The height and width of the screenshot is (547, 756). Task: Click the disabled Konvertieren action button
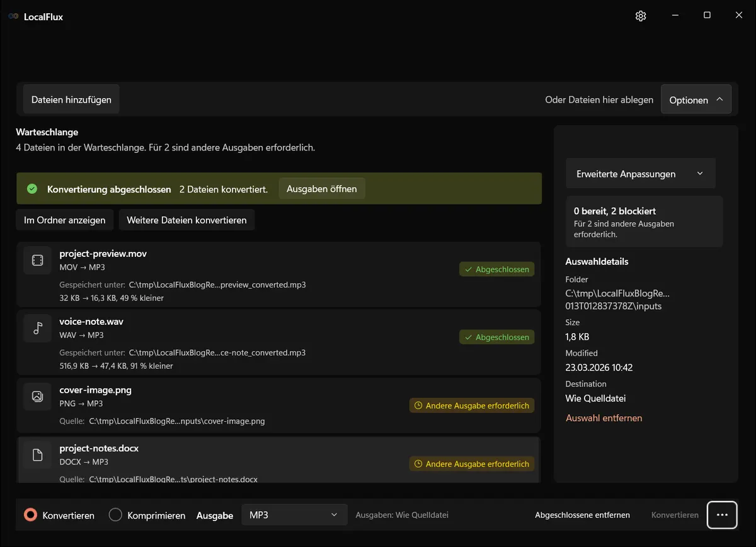(x=675, y=515)
